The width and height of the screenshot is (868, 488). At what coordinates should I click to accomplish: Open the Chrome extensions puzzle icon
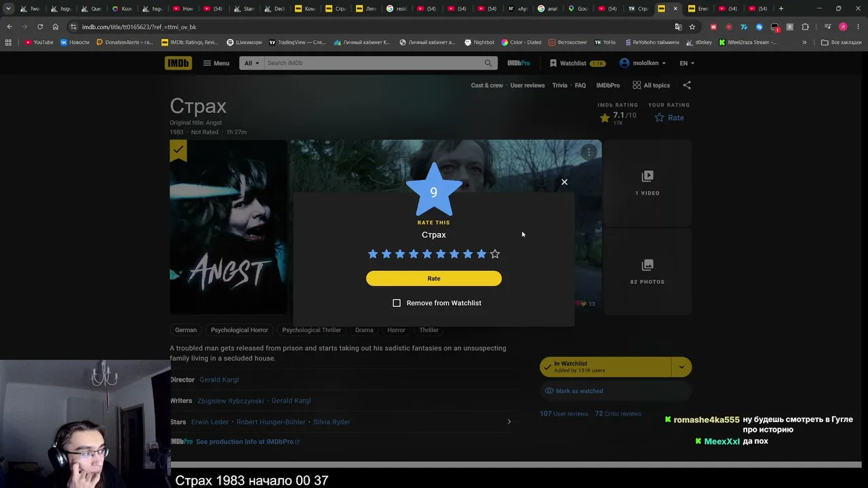[805, 26]
